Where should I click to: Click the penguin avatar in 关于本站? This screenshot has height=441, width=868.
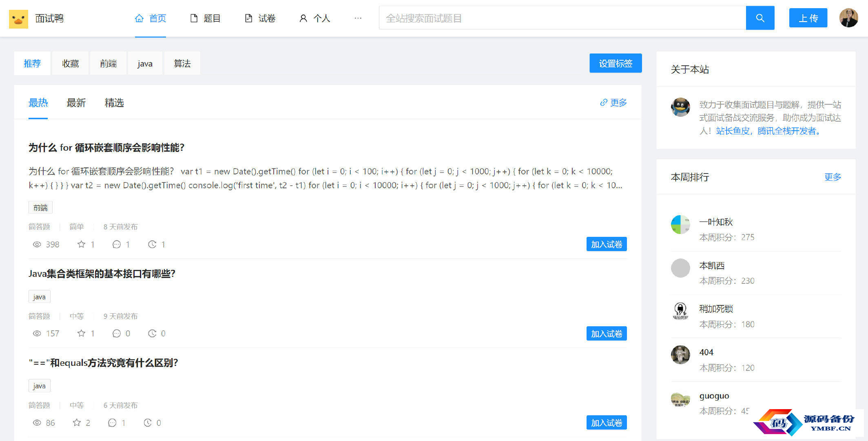pos(680,107)
